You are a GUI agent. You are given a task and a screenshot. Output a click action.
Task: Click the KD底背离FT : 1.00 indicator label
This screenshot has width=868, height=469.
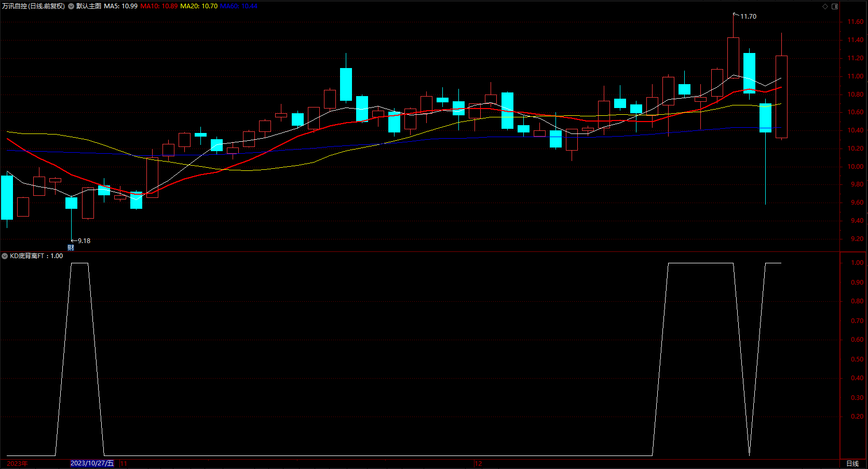click(x=36, y=256)
